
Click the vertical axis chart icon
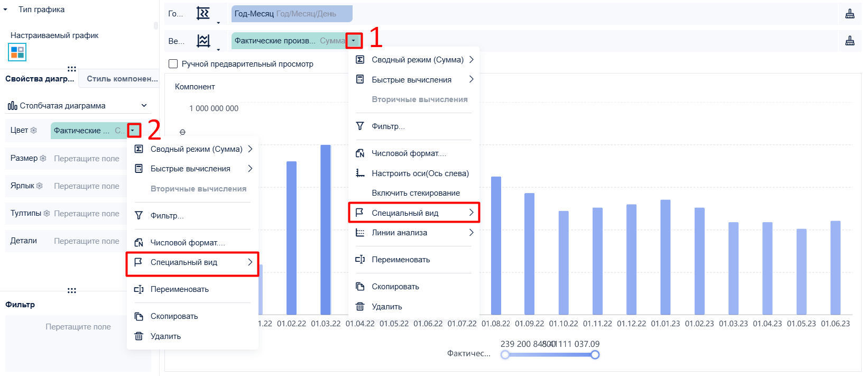click(x=203, y=41)
